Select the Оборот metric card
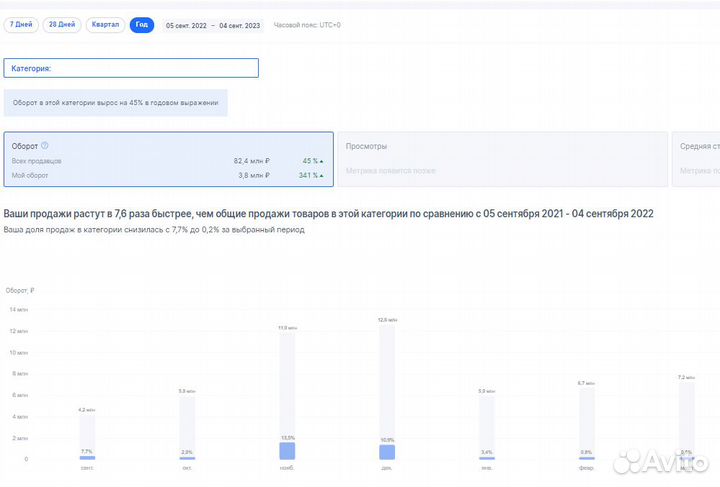The height and width of the screenshot is (487, 720). (168, 159)
